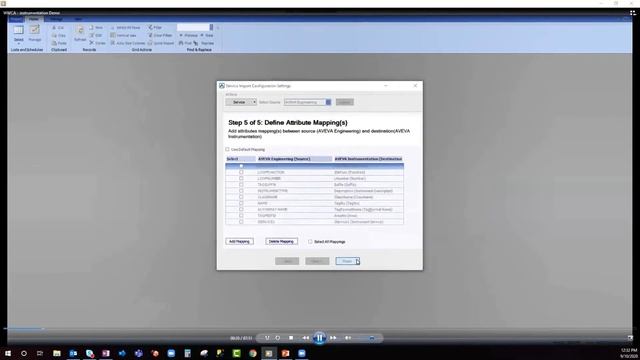Toggle shuffle in the media player
This screenshot has width=640, height=360.
click(267, 338)
